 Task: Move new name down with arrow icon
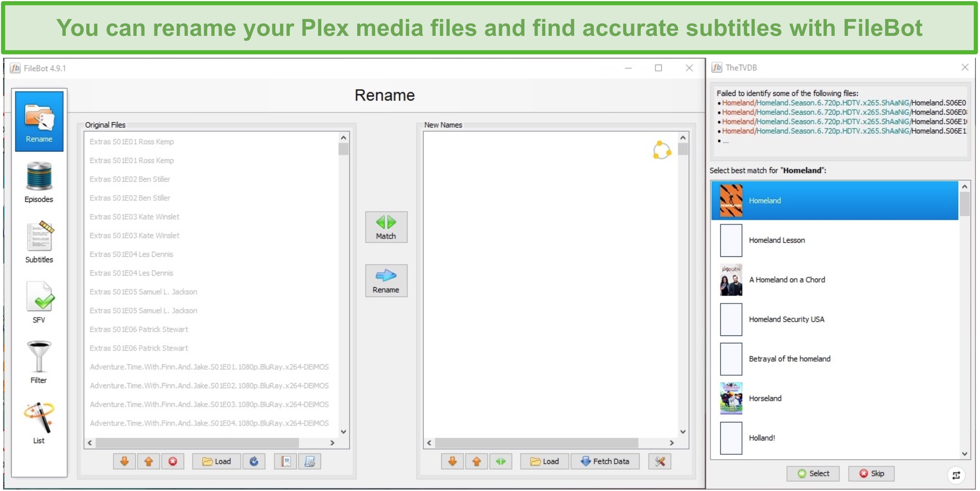(452, 462)
